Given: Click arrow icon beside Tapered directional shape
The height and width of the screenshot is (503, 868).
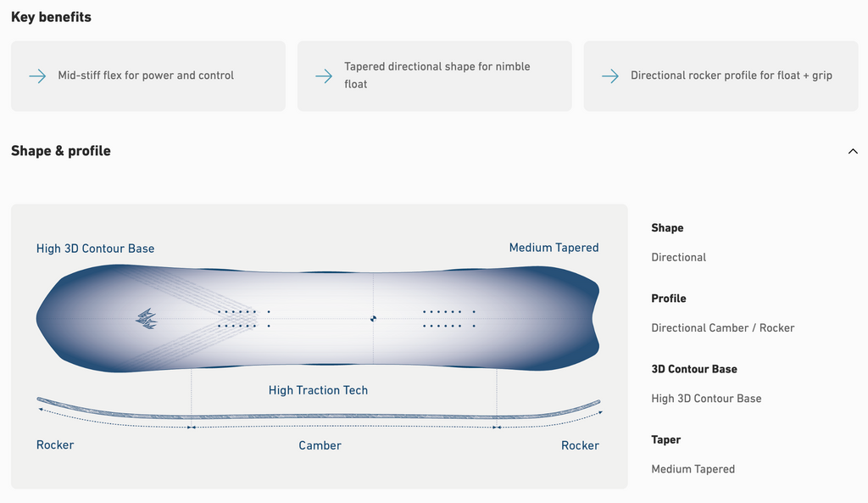Looking at the screenshot, I should click(x=324, y=75).
